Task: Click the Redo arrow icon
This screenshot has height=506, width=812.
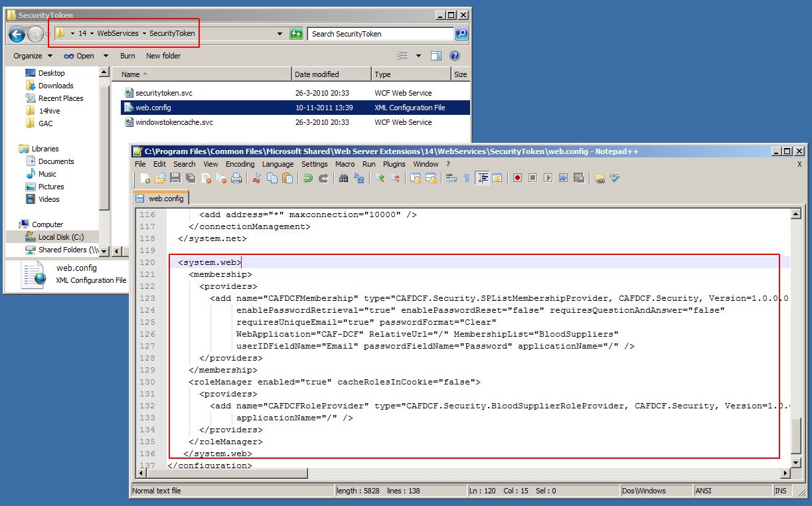Action: tap(323, 178)
